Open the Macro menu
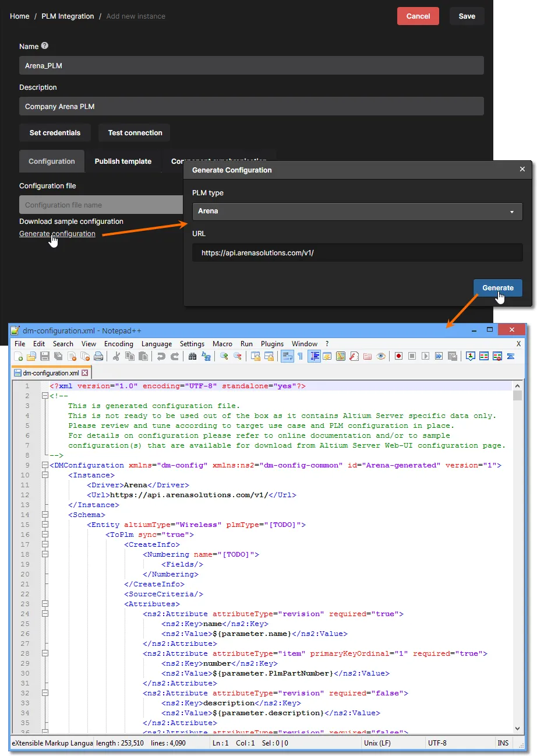Viewport: 537px width, 756px height. [222, 344]
